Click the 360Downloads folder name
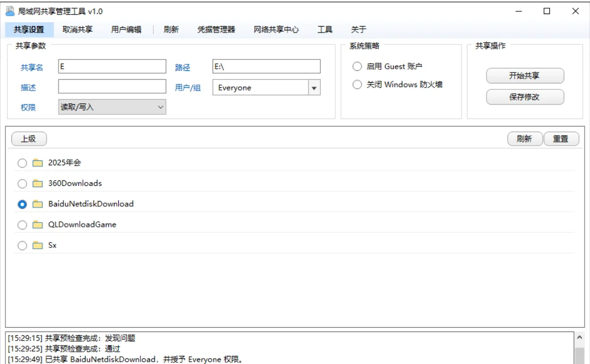590x364 pixels. [x=75, y=184]
